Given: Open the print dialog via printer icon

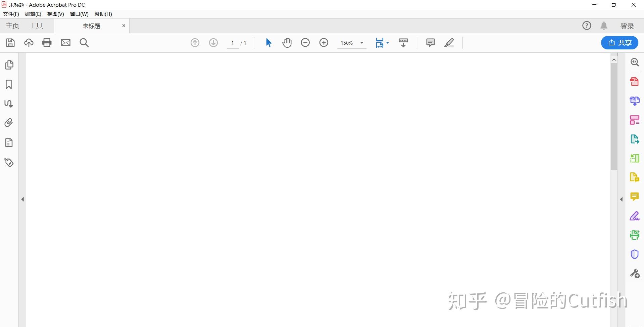Looking at the screenshot, I should click(47, 43).
